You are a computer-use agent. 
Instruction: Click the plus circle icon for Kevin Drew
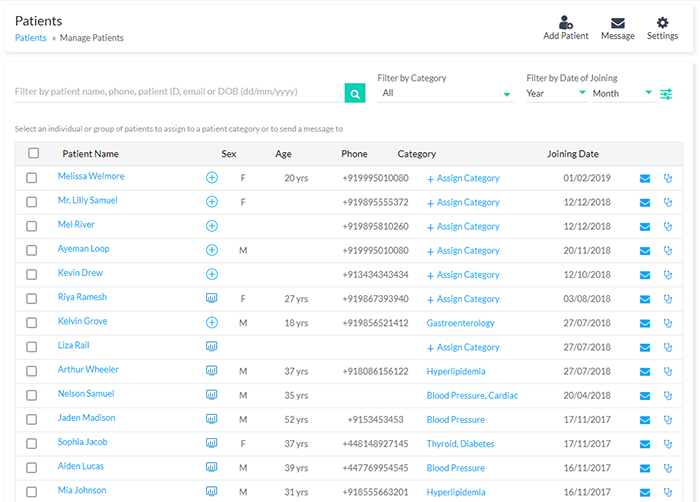[x=212, y=274]
